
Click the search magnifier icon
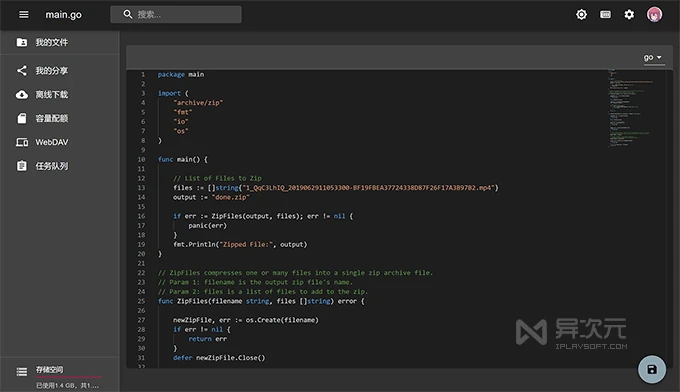(x=128, y=14)
